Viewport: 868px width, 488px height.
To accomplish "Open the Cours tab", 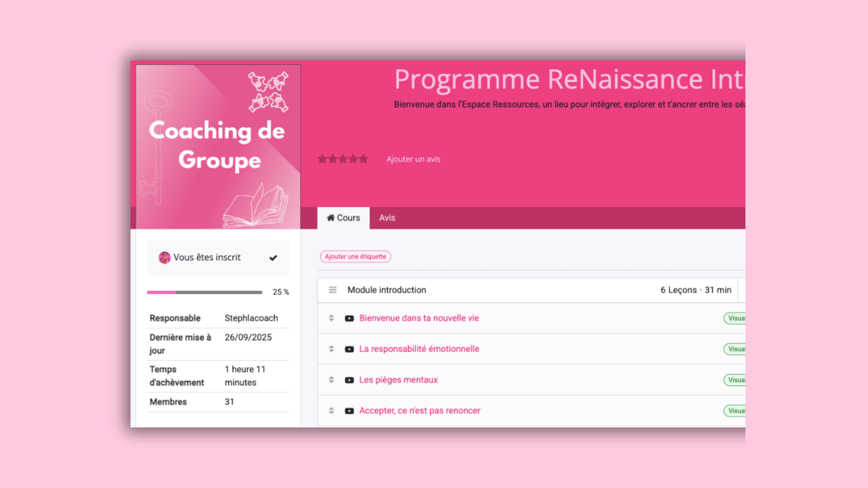I will (343, 218).
